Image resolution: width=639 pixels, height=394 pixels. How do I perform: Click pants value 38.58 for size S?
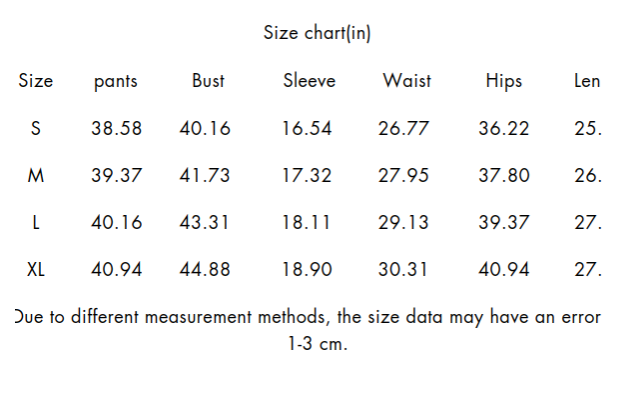click(117, 128)
